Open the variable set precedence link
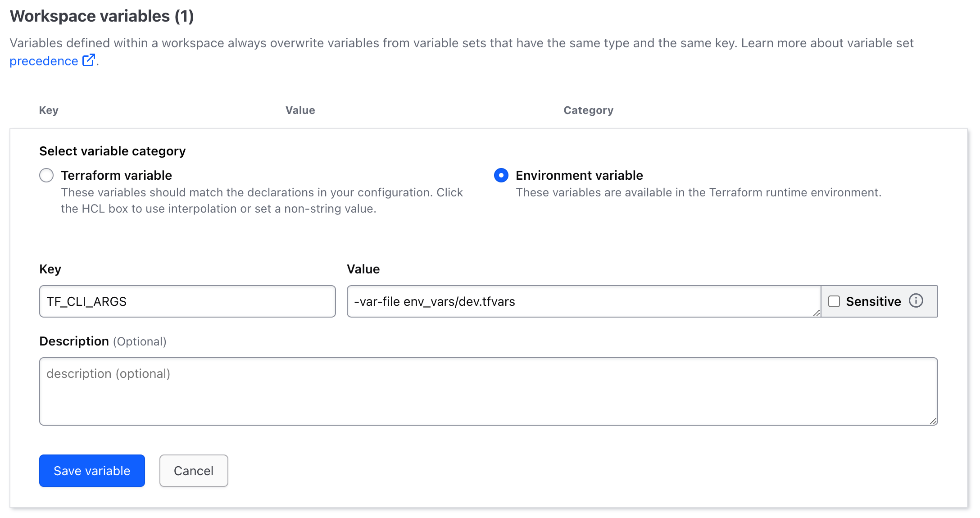This screenshot has height=518, width=980. 44,61
